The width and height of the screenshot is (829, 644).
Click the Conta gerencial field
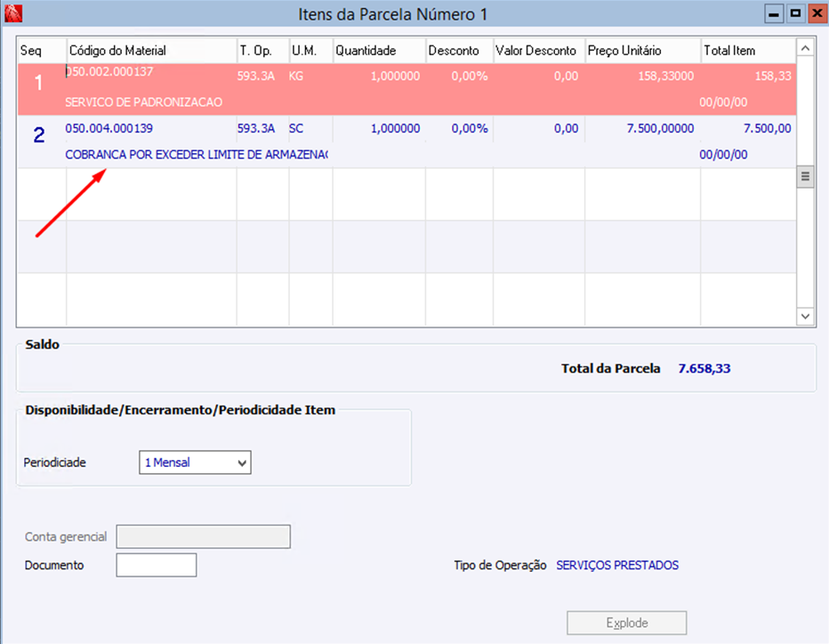tap(203, 536)
